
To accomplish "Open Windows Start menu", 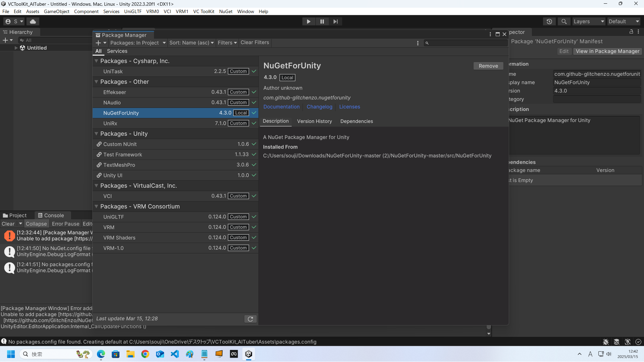I will [x=11, y=354].
